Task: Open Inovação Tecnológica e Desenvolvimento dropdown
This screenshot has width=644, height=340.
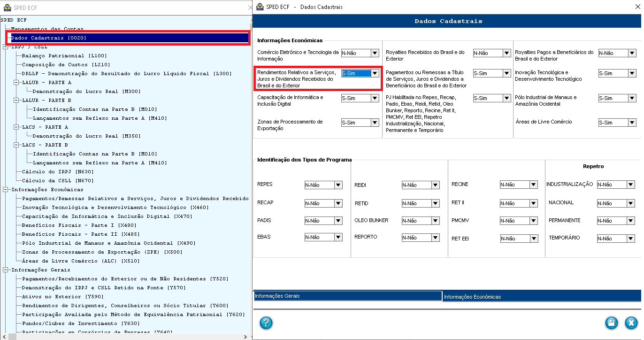Action: click(632, 73)
